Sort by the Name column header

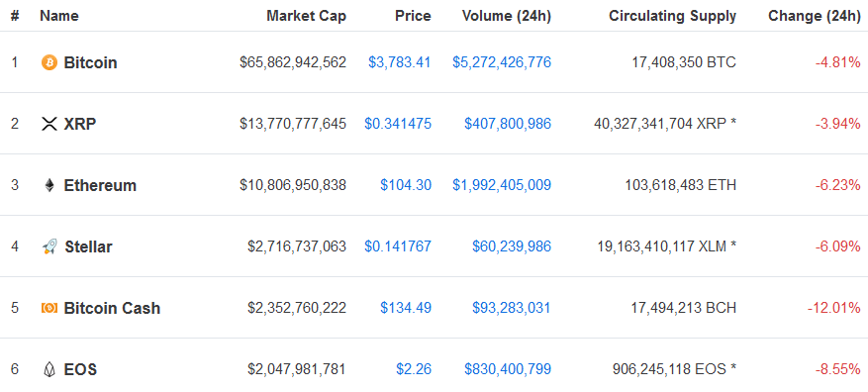click(59, 16)
